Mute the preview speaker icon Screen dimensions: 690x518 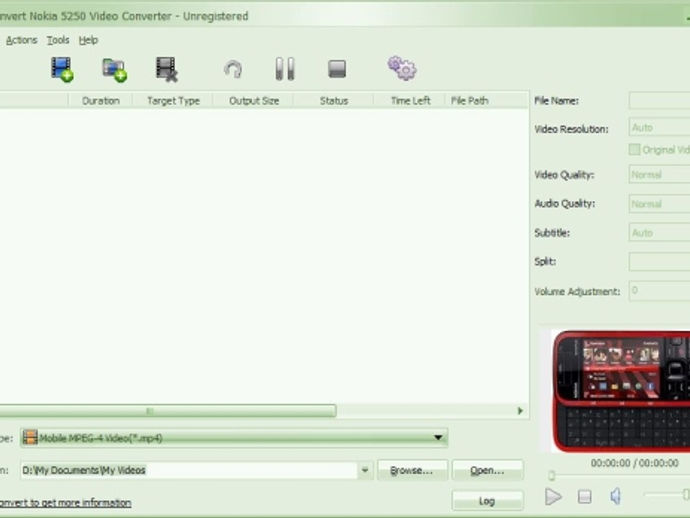coord(616,496)
